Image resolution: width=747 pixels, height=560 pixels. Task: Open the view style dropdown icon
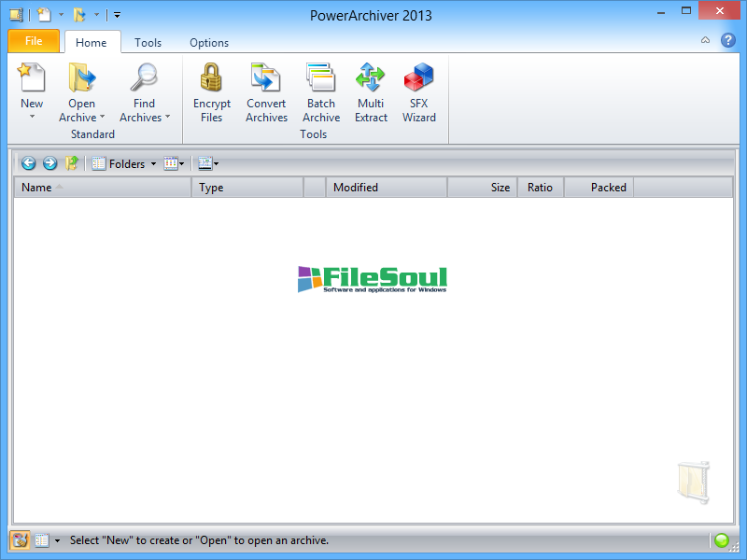click(x=174, y=163)
